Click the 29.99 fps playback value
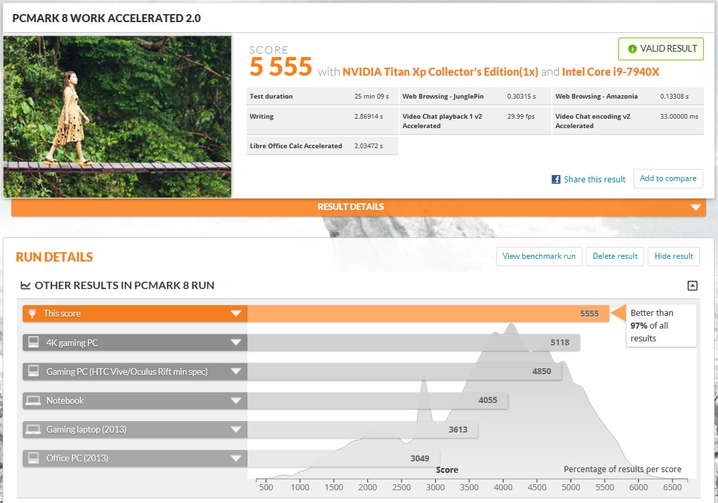 point(521,116)
